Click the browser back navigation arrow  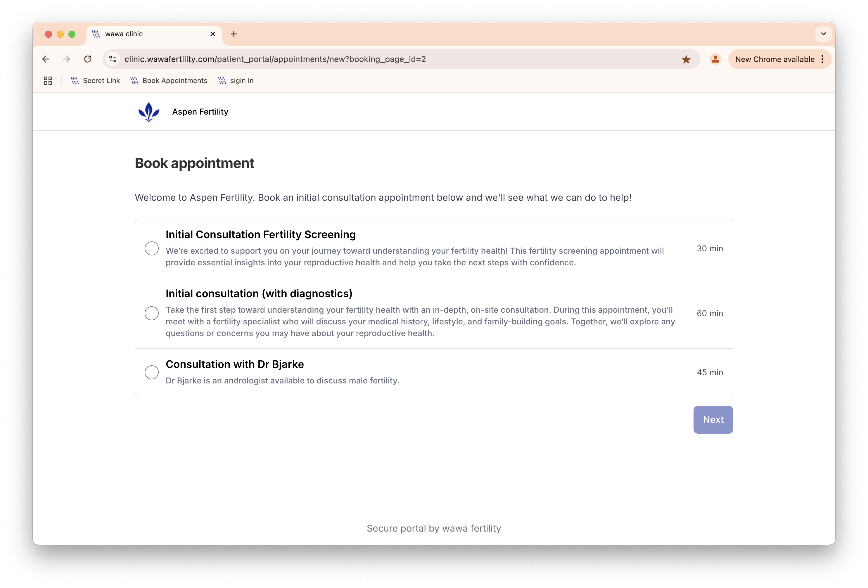[45, 59]
